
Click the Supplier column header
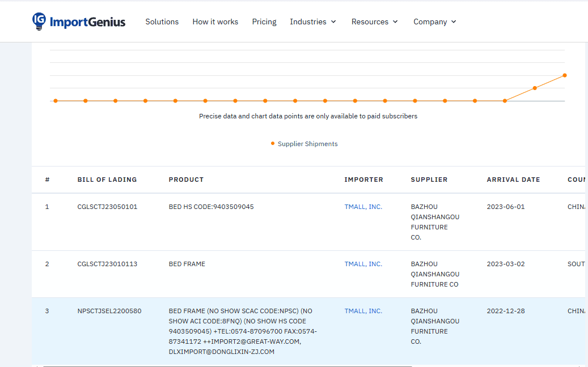(429, 180)
